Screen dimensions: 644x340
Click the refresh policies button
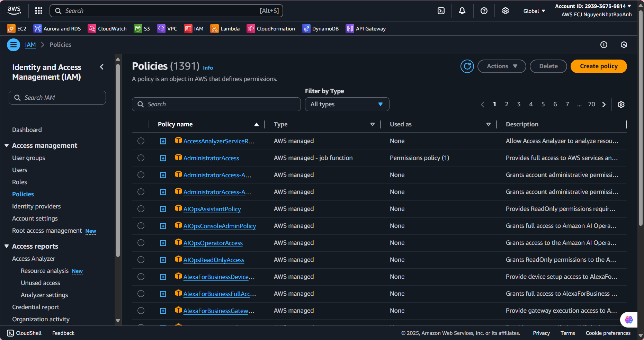467,66
